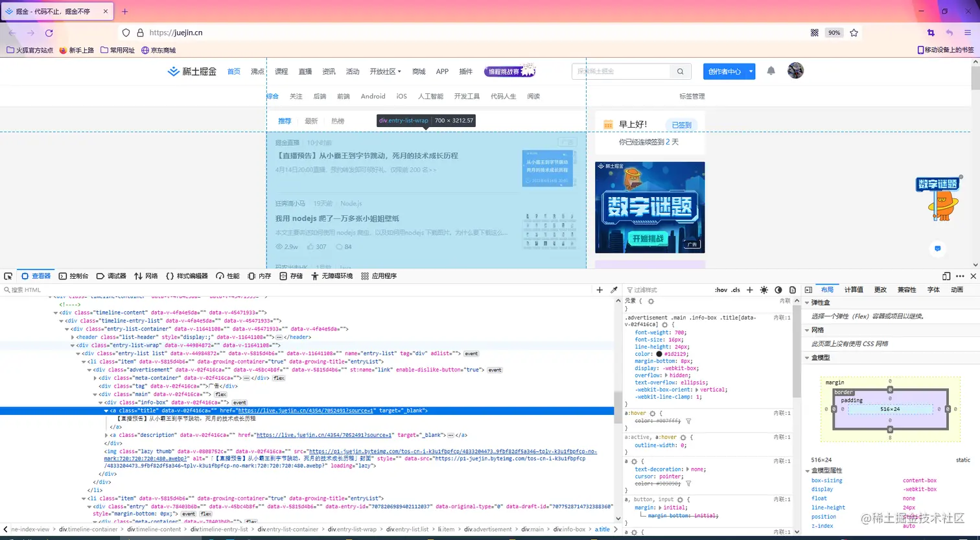
Task: Toggle the :hov pseudo-class panel
Action: 721,290
